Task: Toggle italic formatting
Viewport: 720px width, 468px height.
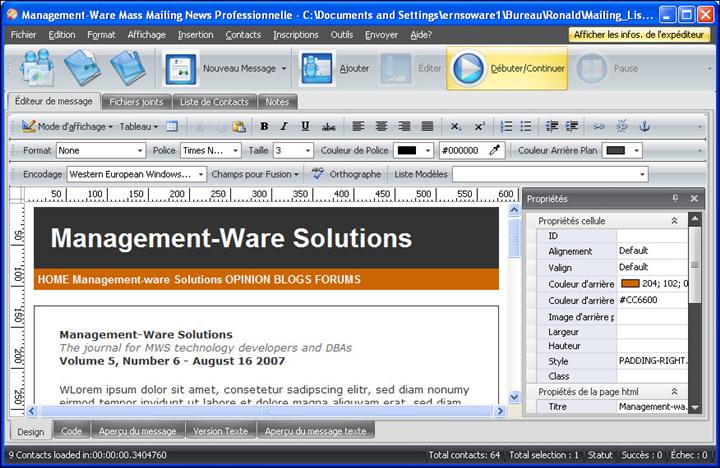Action: point(284,126)
